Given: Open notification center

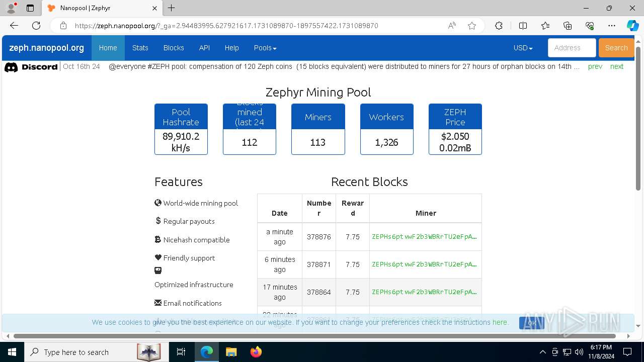Looking at the screenshot, I should [x=628, y=352].
